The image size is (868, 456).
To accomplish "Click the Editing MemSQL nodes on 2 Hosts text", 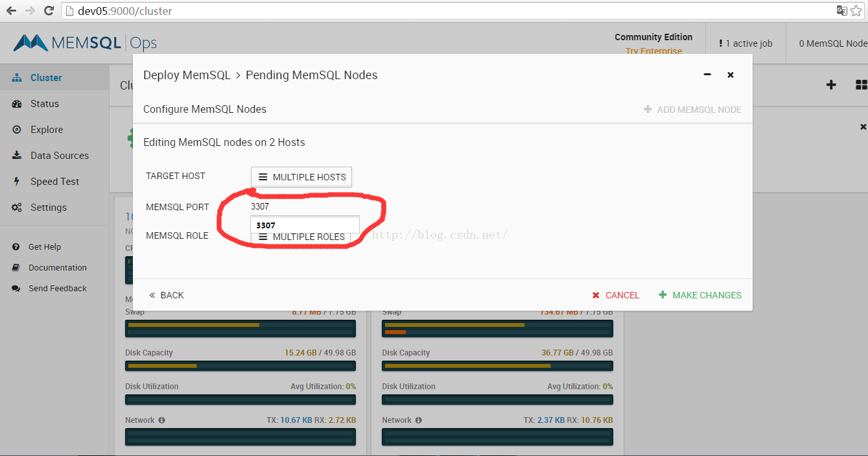I will pos(224,142).
